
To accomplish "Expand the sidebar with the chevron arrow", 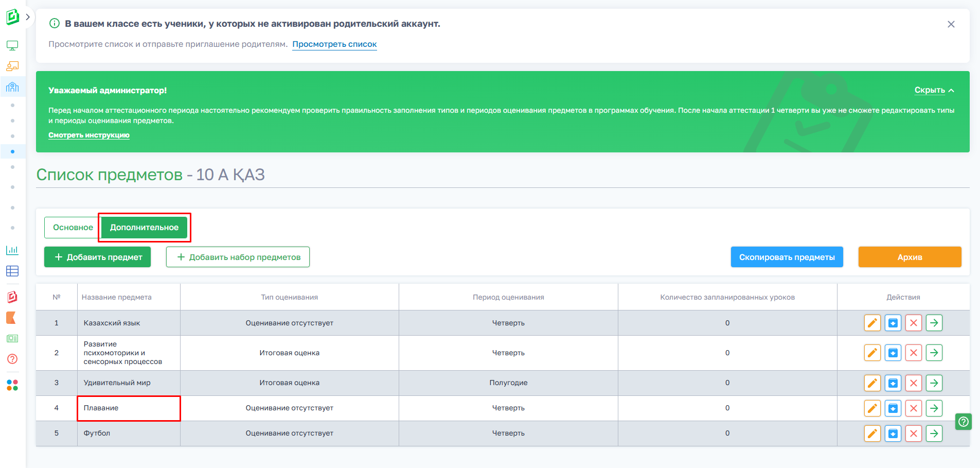I will point(28,17).
